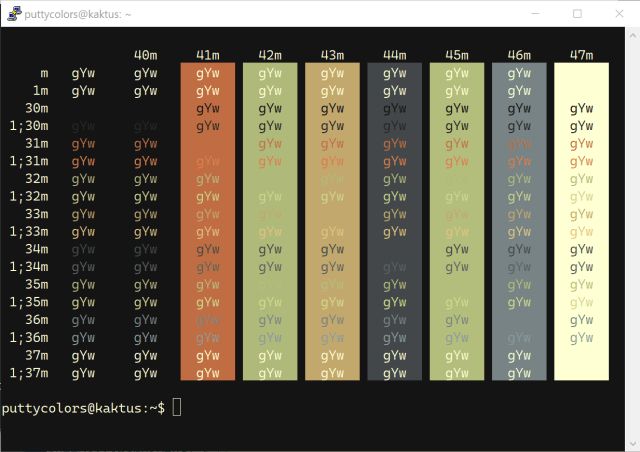Screen dimensions: 640x452
Task: Click the orange-red 41m color column
Action: tap(208, 220)
